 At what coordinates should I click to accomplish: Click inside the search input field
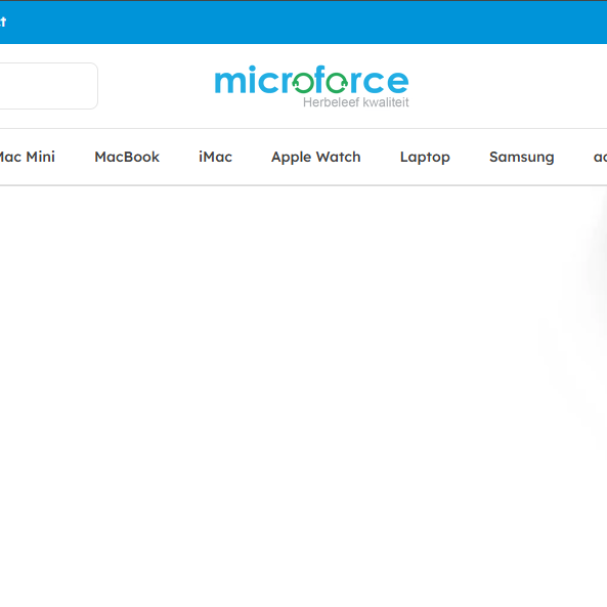(x=48, y=86)
